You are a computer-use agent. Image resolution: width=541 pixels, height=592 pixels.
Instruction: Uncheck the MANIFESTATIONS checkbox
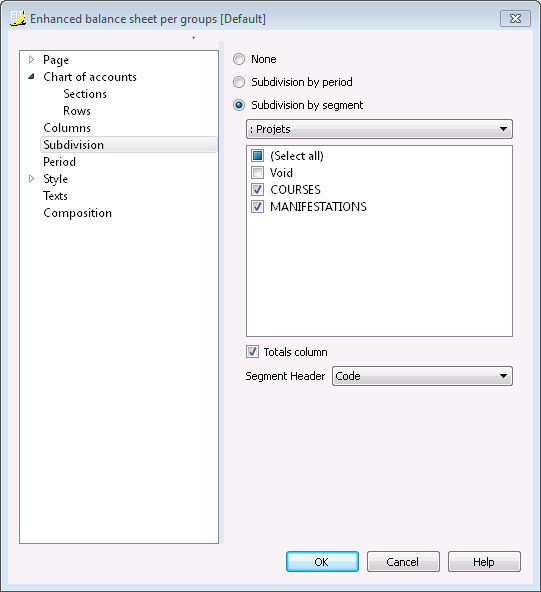[x=257, y=207]
